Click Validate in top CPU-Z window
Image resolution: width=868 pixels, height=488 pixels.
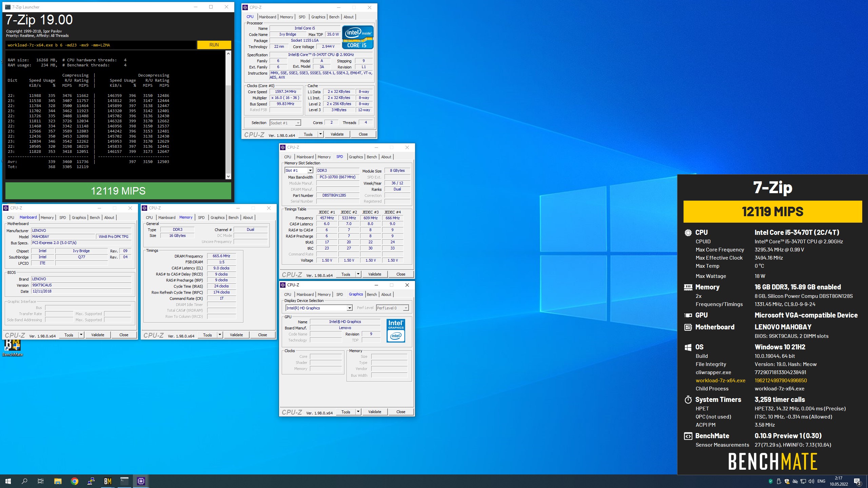(x=337, y=134)
